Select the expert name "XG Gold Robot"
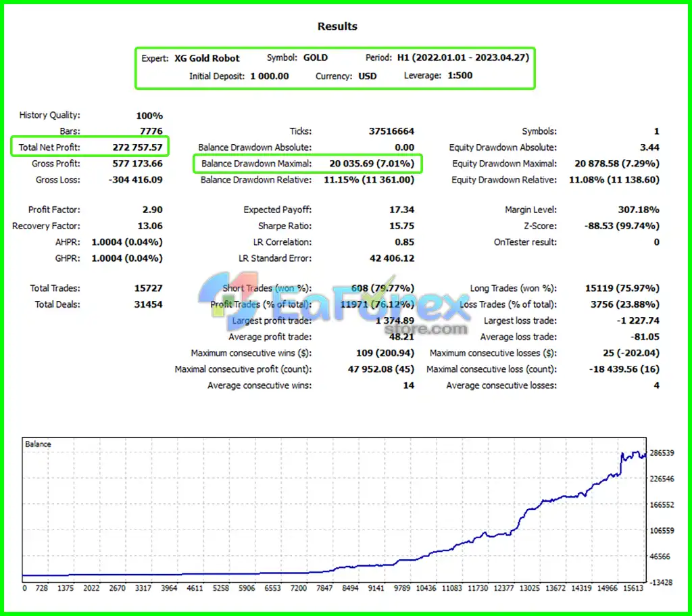This screenshot has height=616, width=692. pos(207,58)
